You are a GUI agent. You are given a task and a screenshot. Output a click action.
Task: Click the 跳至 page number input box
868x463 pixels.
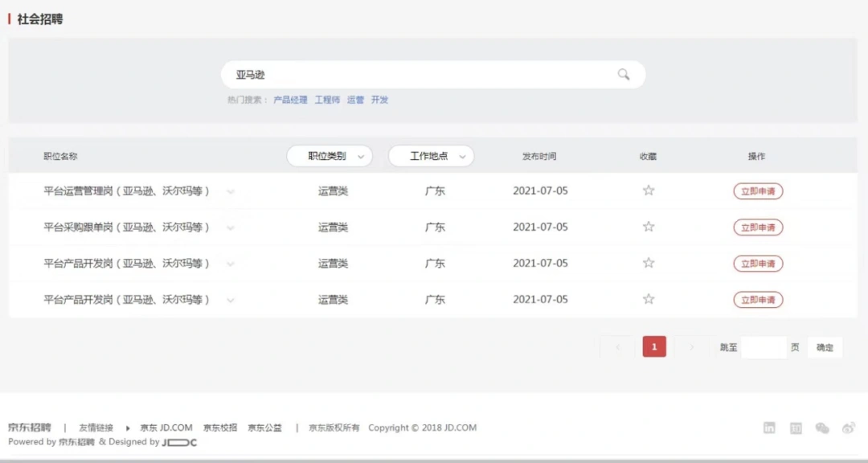(x=765, y=346)
